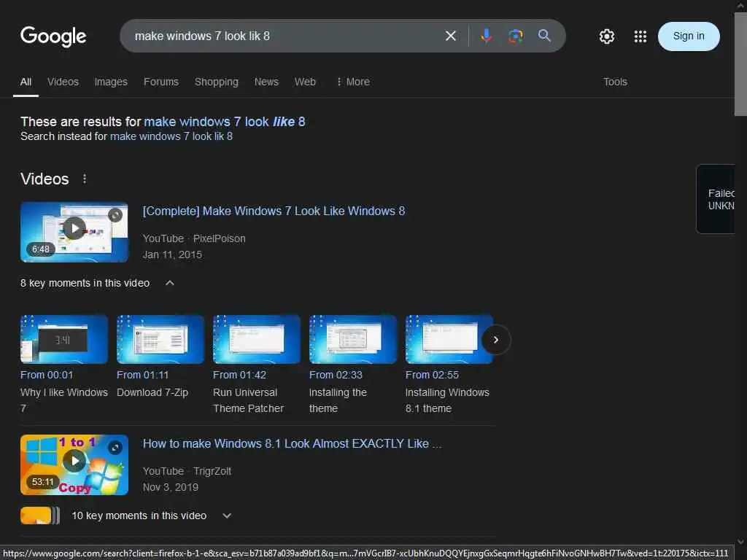Click the 'Installing the theme' moment thumbnail
Screen dimensions: 747x560
[353, 340]
